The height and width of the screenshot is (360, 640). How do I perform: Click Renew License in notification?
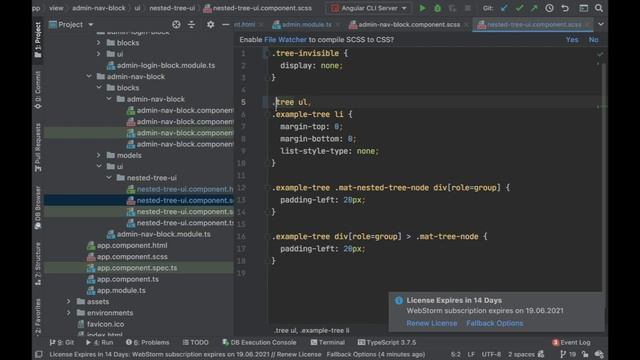(x=432, y=323)
